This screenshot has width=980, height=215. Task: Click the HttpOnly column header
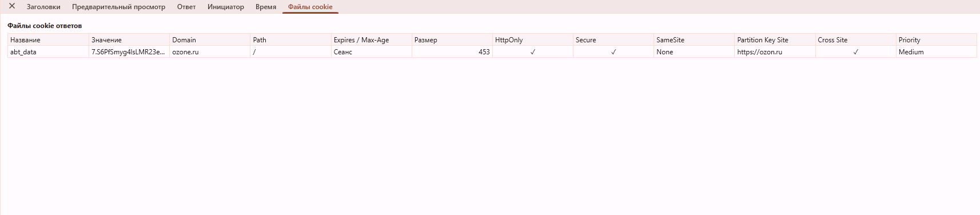(x=533, y=40)
